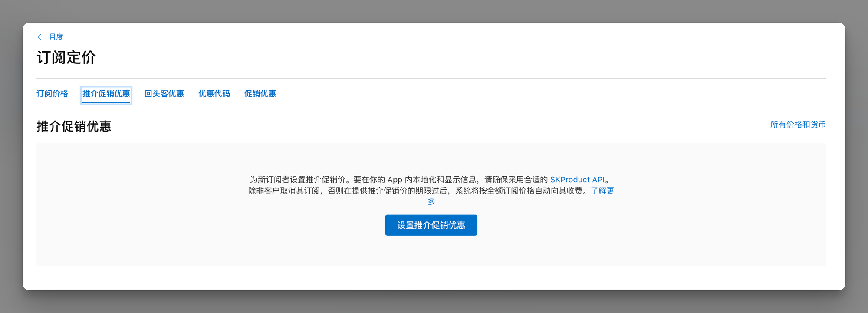The image size is (868, 313).
Task: Switch to the 优惠代码 tab
Action: click(x=214, y=94)
